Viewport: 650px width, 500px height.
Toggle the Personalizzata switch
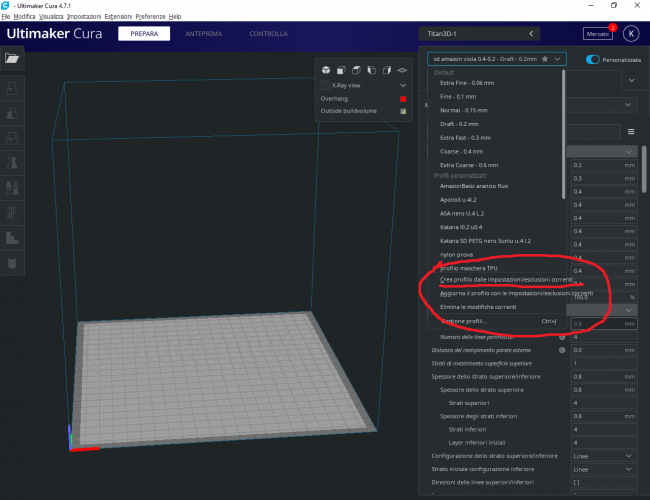(593, 59)
